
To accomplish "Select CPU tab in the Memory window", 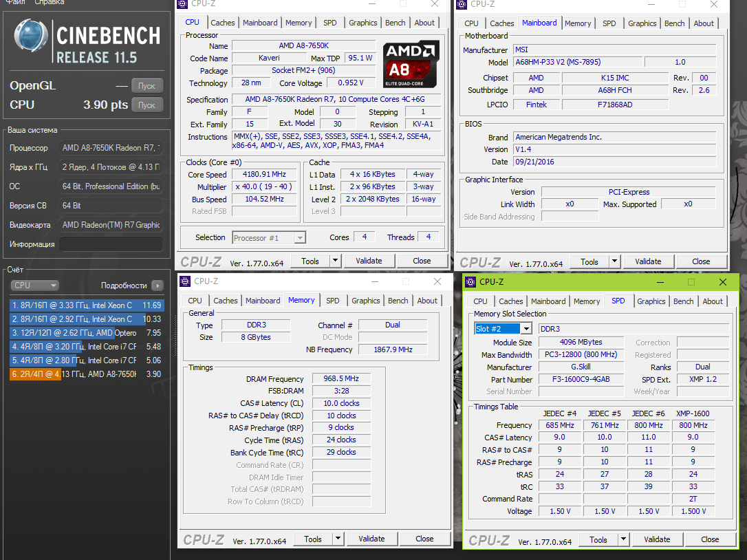I will (195, 301).
